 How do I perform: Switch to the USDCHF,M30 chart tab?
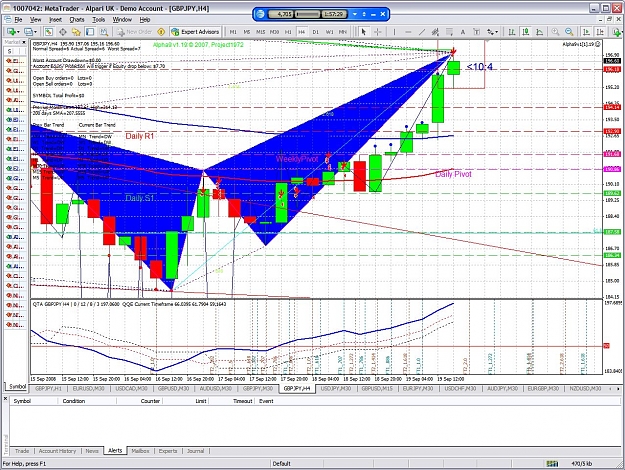click(x=460, y=388)
